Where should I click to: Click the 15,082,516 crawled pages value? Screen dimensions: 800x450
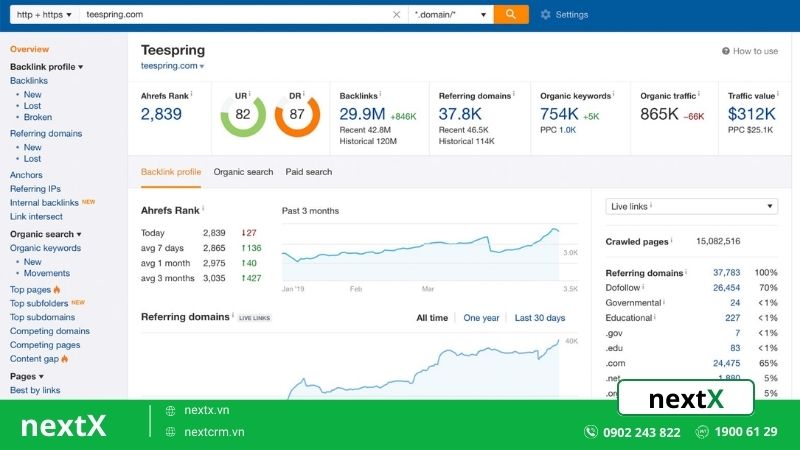point(718,241)
